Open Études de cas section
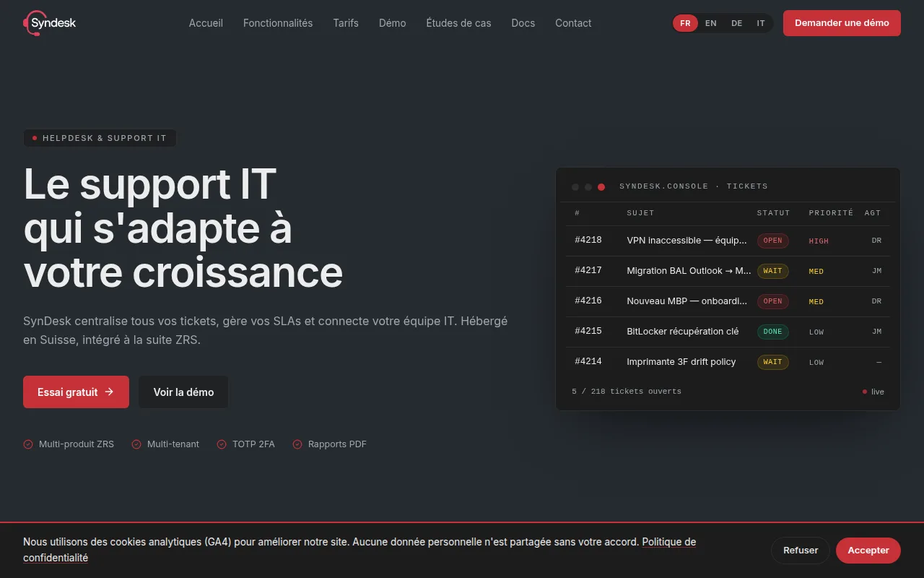The height and width of the screenshot is (578, 924). (x=458, y=23)
